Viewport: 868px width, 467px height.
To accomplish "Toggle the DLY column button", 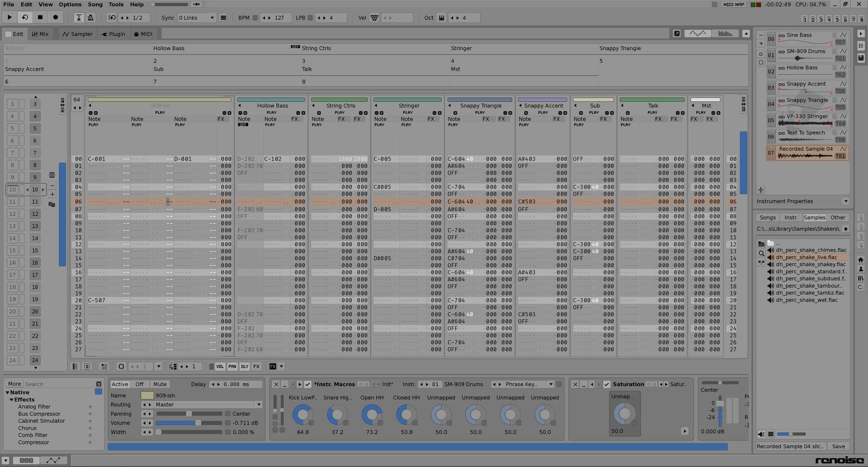I will pos(244,367).
